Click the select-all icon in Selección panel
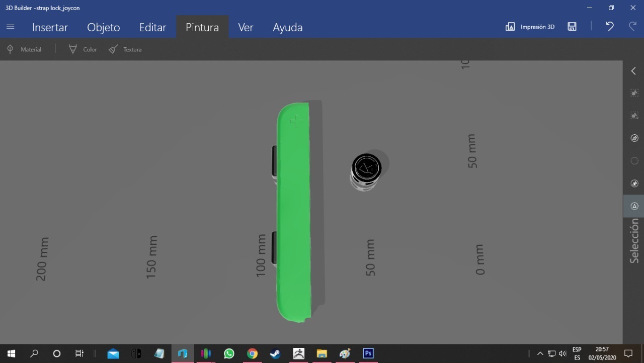This screenshot has width=644, height=363. coord(634,93)
